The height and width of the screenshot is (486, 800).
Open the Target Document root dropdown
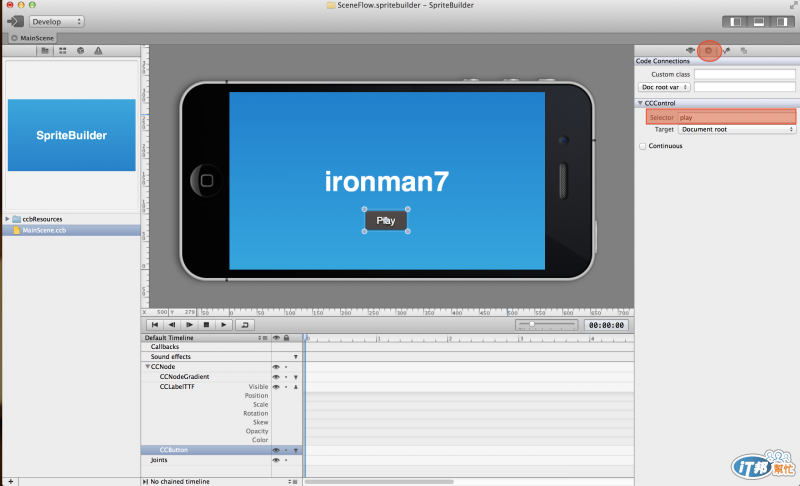pos(737,130)
